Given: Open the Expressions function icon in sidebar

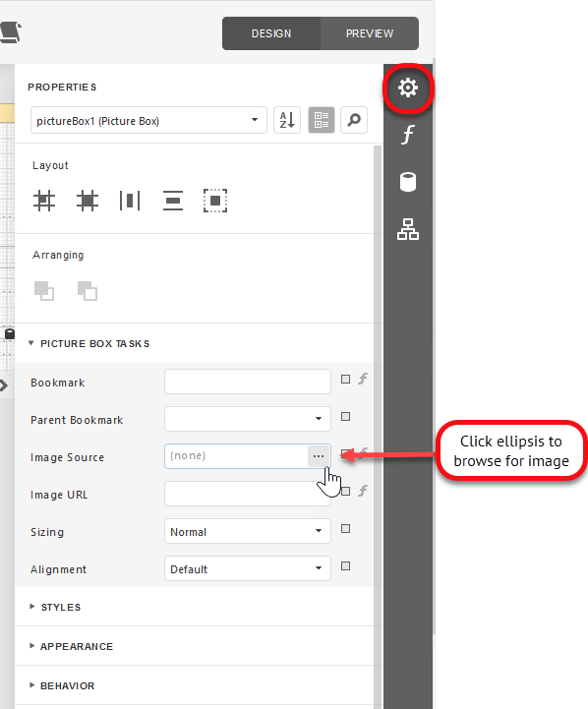Looking at the screenshot, I should [408, 135].
